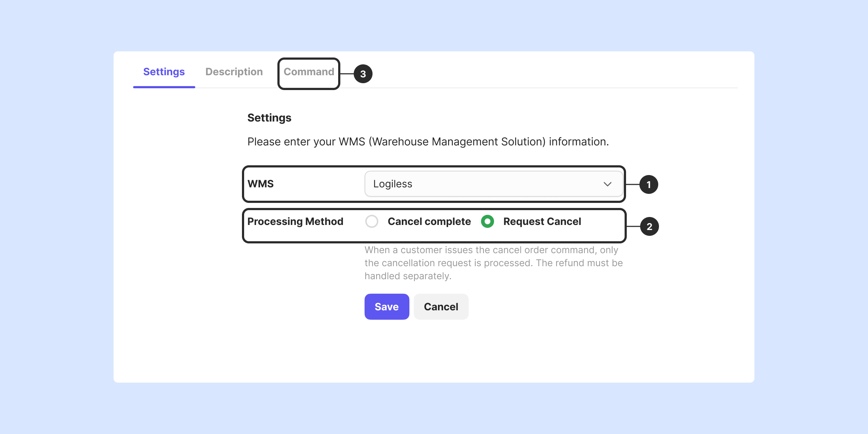
Task: Click the Cancel complete option label
Action: (429, 221)
